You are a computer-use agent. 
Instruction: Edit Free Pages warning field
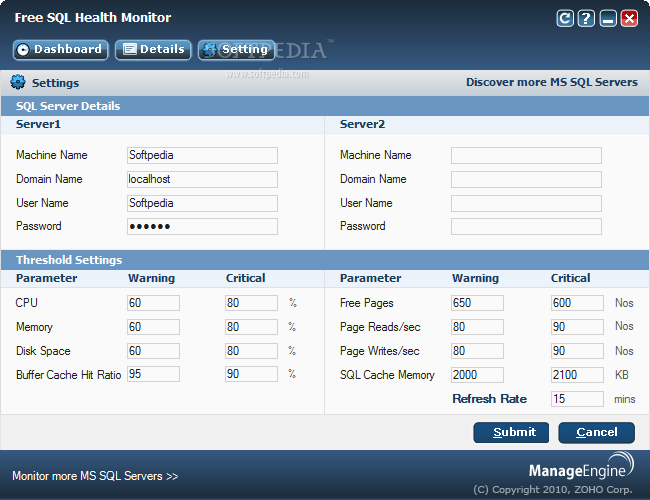(x=478, y=303)
